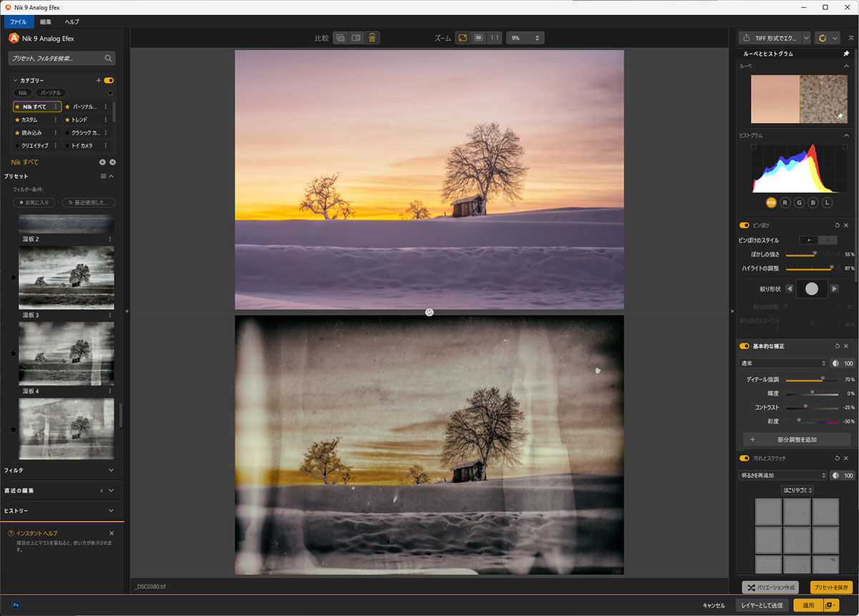Toggle the 汚れとスクラッチ filter switch
This screenshot has height=616, width=859.
tap(744, 459)
